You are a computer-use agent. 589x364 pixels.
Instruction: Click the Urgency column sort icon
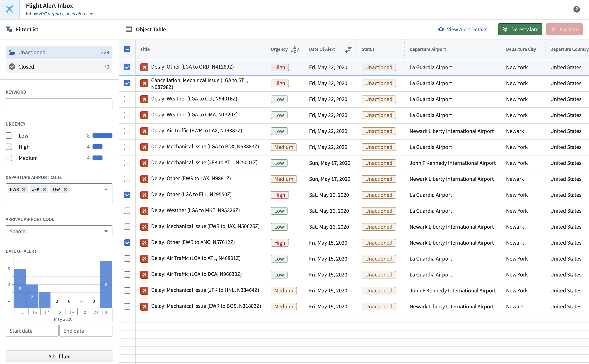tap(294, 49)
